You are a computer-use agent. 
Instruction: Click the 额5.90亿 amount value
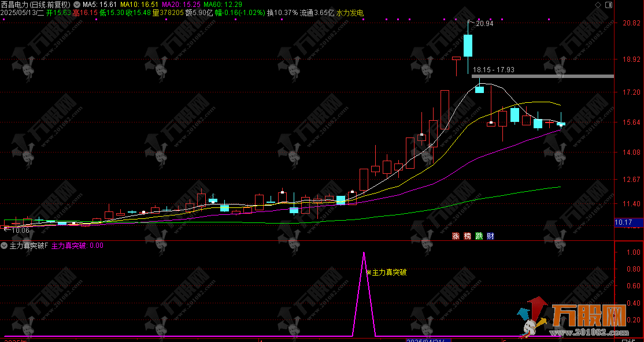(199, 13)
